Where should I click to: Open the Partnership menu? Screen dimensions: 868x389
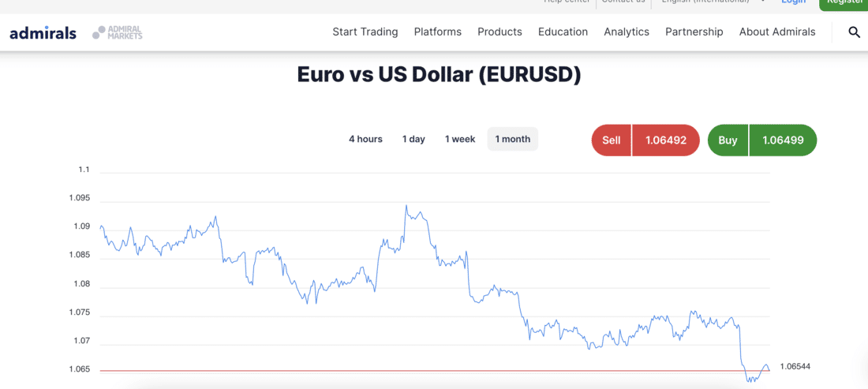coord(694,32)
